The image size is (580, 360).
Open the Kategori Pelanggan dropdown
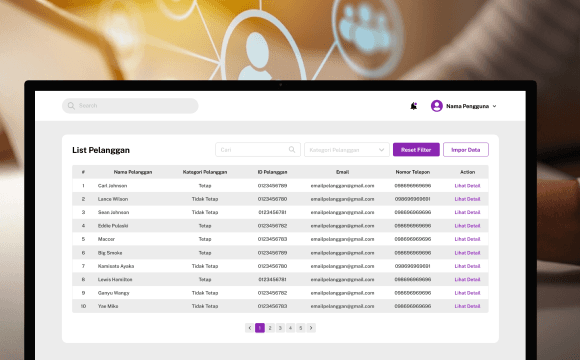[347, 150]
